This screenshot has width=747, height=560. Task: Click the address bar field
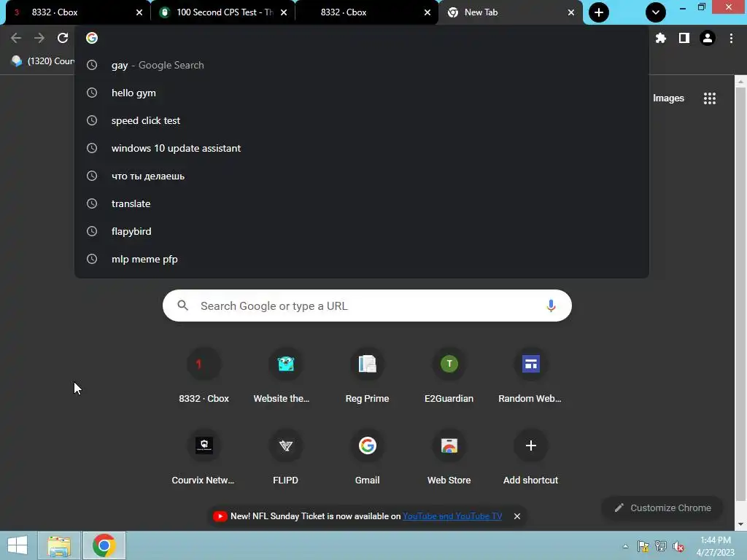click(362, 38)
